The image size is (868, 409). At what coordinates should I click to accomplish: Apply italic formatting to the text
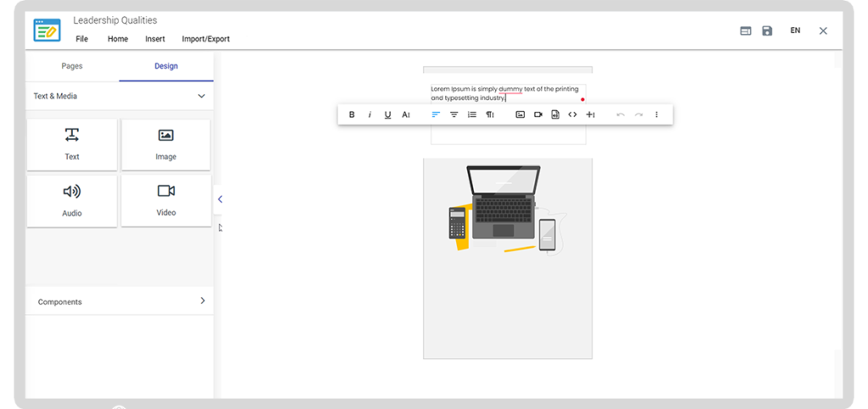[x=370, y=115]
